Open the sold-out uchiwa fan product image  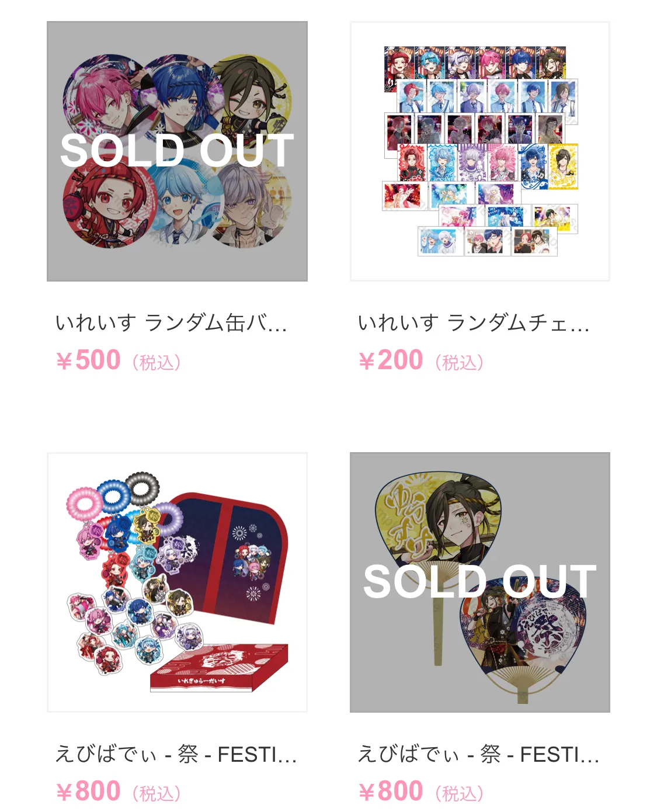pos(479,582)
